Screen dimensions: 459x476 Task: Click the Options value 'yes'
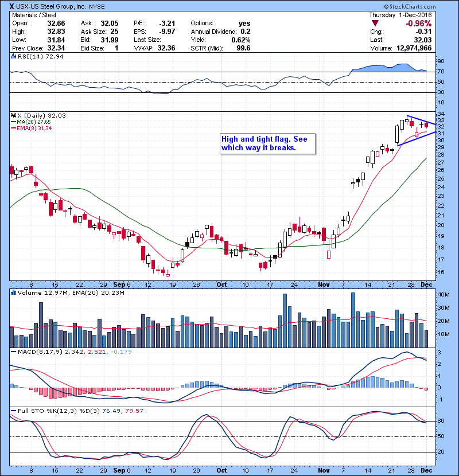click(244, 24)
